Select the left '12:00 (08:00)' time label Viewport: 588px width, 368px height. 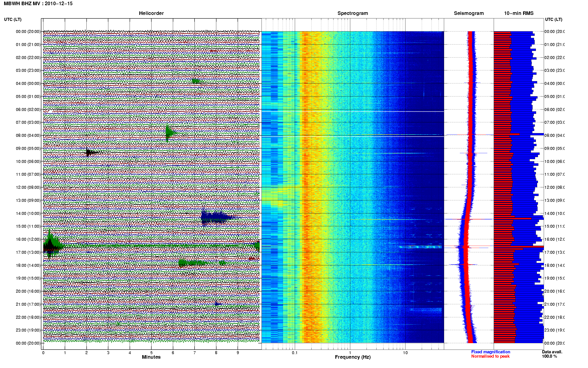tap(28, 187)
